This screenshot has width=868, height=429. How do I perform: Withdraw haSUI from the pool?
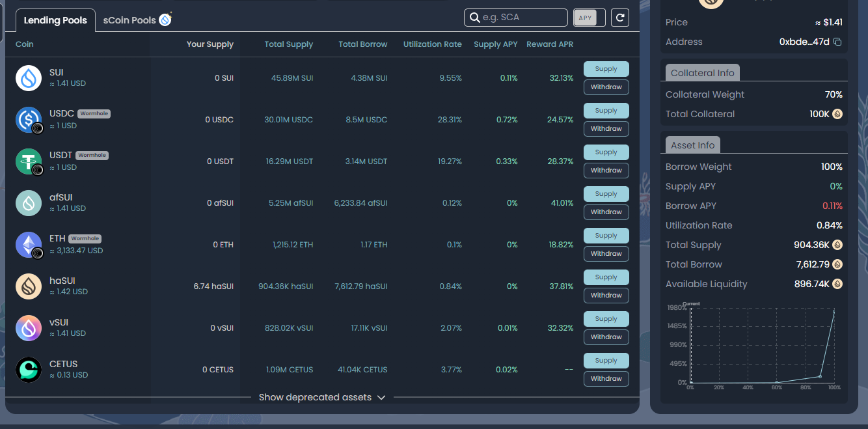[x=606, y=296]
